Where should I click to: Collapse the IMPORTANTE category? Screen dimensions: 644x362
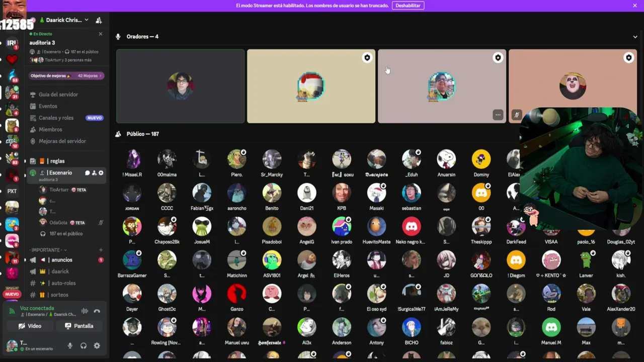pyautogui.click(x=48, y=250)
